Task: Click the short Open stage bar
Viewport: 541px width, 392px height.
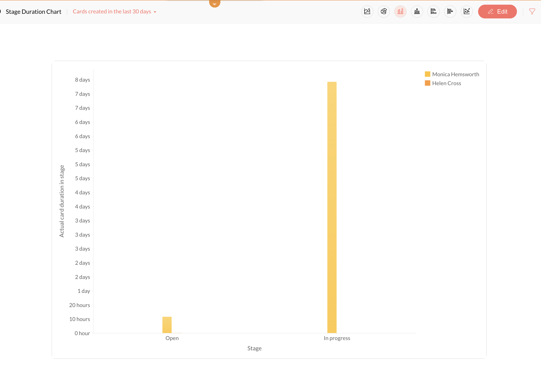Action: tap(167, 325)
